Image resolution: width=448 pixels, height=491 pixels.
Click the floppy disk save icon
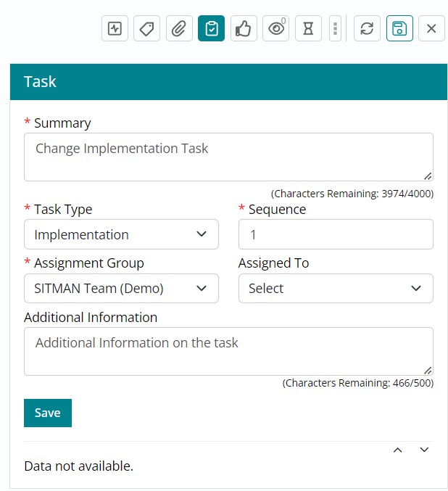[399, 29]
